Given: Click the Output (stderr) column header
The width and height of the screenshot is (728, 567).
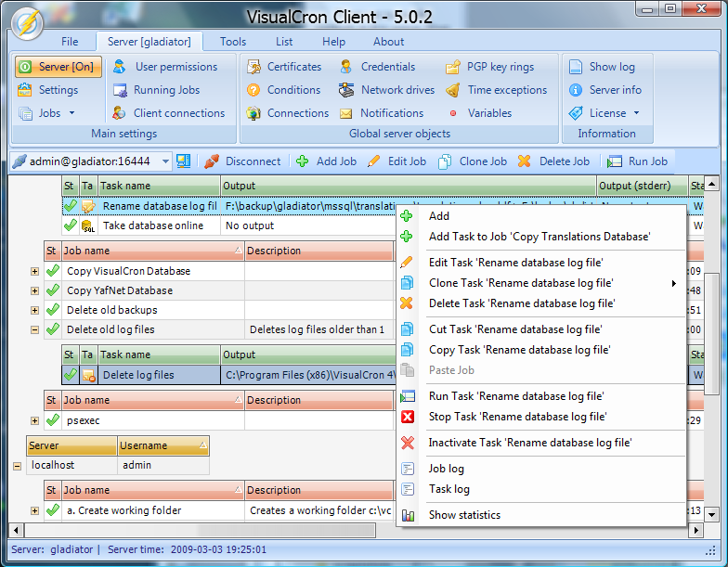Looking at the screenshot, I should 643,186.
